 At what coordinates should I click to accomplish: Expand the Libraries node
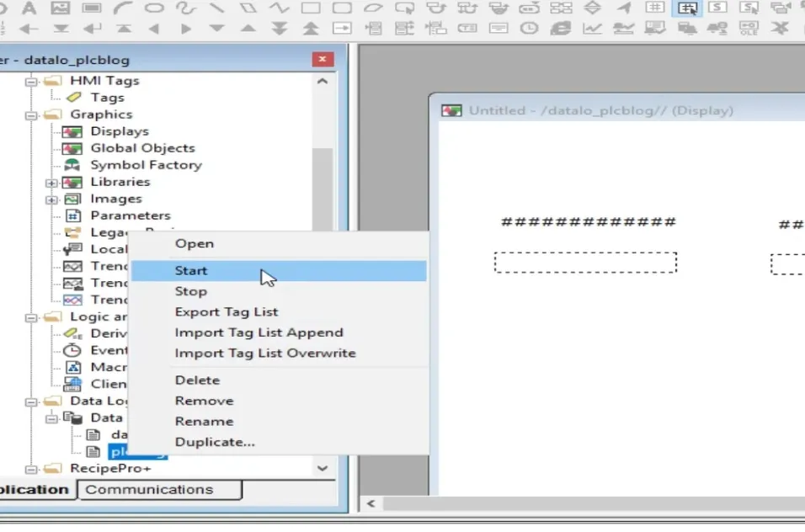point(51,183)
